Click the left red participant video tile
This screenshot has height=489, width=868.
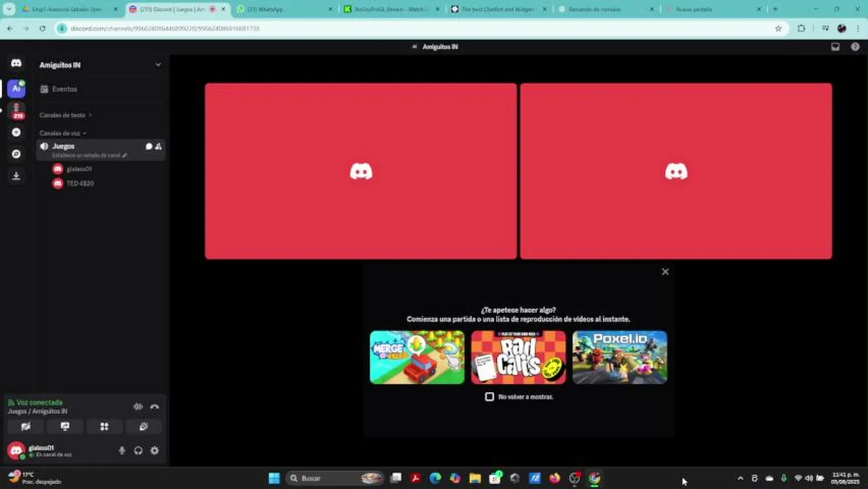pos(361,171)
